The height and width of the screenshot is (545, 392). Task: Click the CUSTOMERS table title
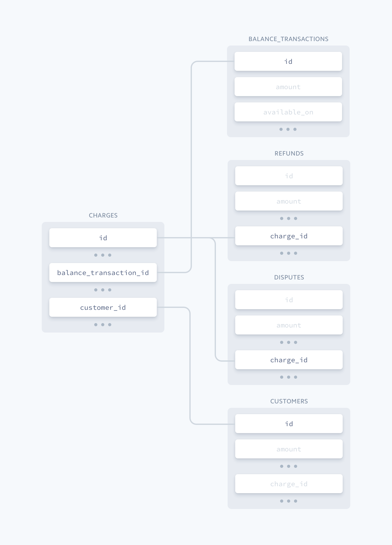[x=289, y=401]
